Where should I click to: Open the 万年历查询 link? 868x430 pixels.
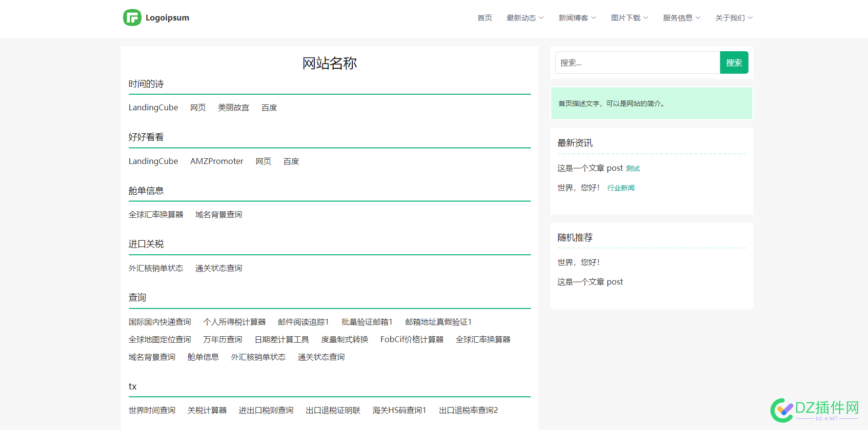(x=223, y=339)
